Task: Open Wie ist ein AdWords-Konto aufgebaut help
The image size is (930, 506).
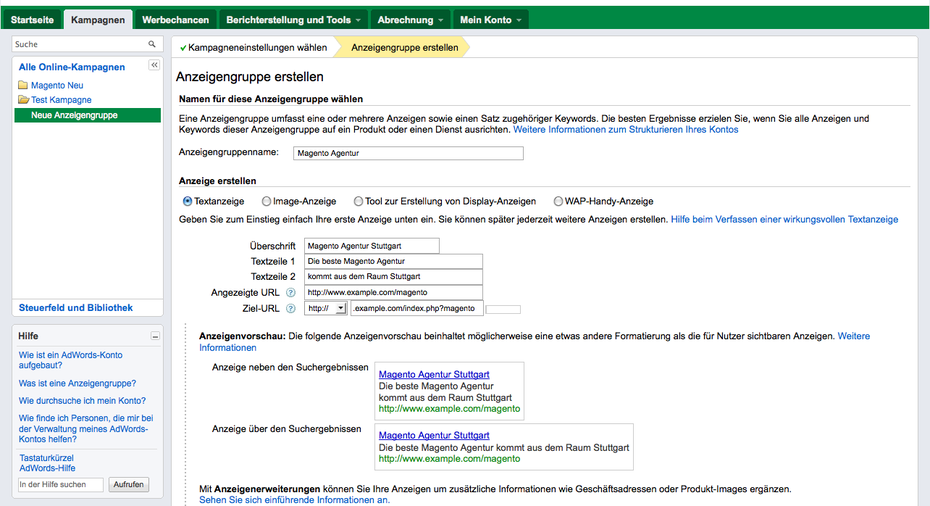Action: [71, 360]
